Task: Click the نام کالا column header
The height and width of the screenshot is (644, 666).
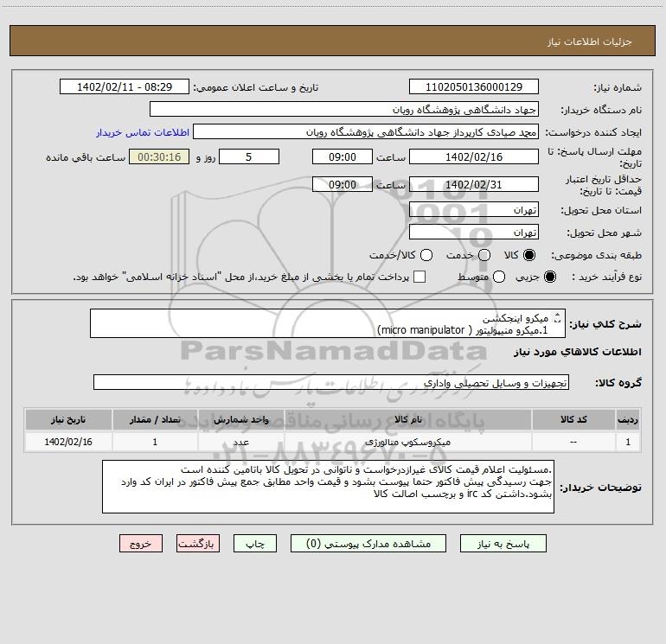Action: pyautogui.click(x=407, y=419)
